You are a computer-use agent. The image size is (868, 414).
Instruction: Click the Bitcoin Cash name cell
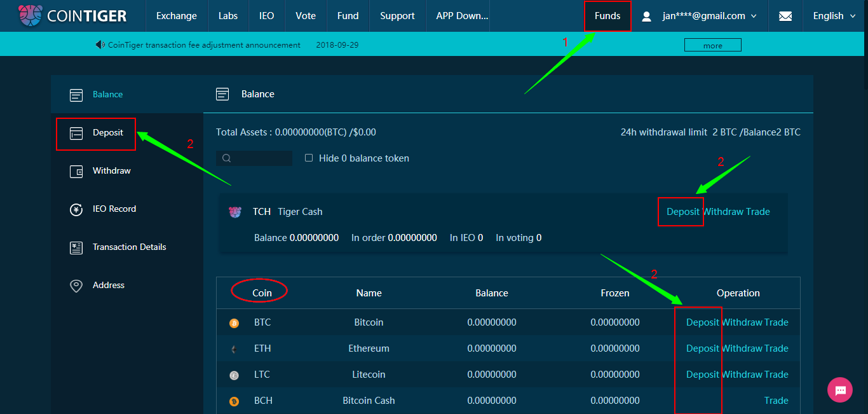[369, 401]
